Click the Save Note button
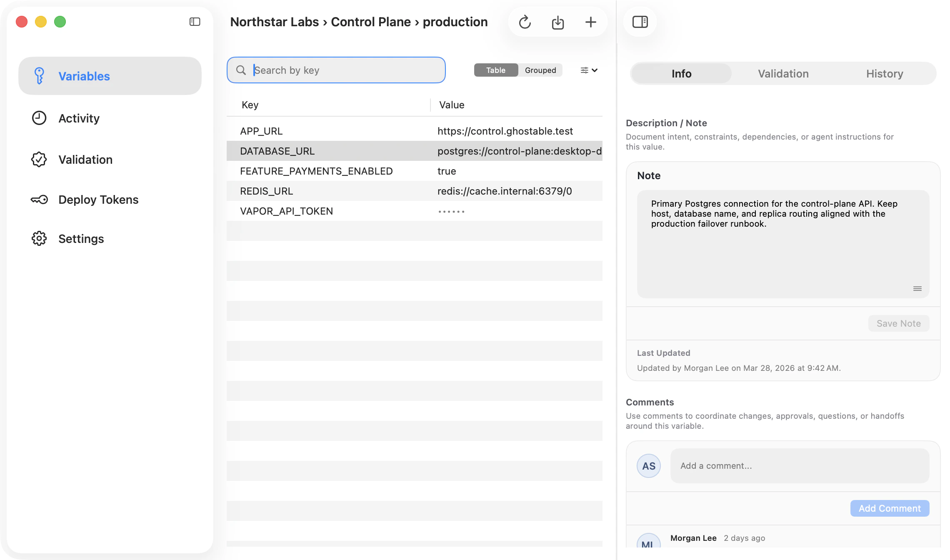This screenshot has height=560, width=950. 898,323
